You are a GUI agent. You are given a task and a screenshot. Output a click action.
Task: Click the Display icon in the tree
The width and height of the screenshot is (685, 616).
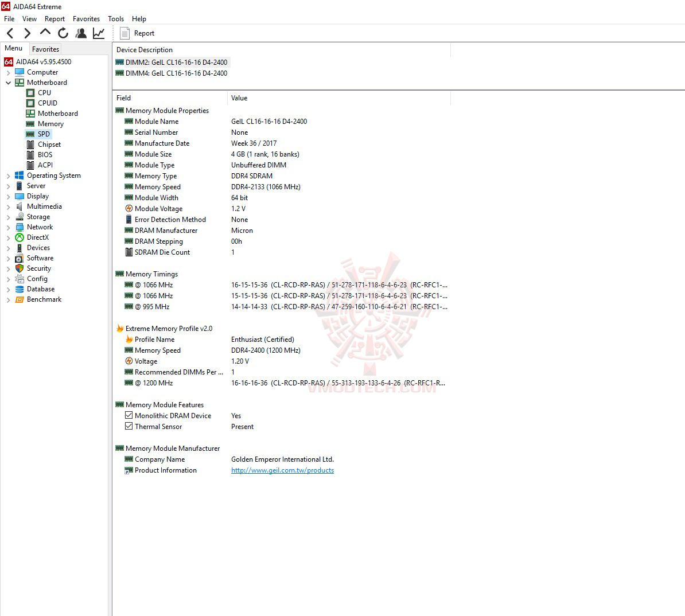(x=20, y=196)
